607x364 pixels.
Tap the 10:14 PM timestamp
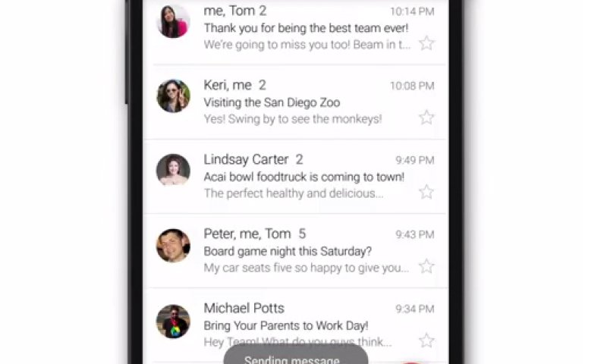(412, 11)
